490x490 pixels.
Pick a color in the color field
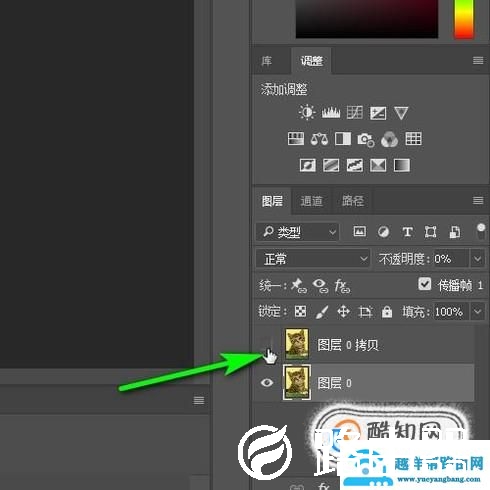367,18
